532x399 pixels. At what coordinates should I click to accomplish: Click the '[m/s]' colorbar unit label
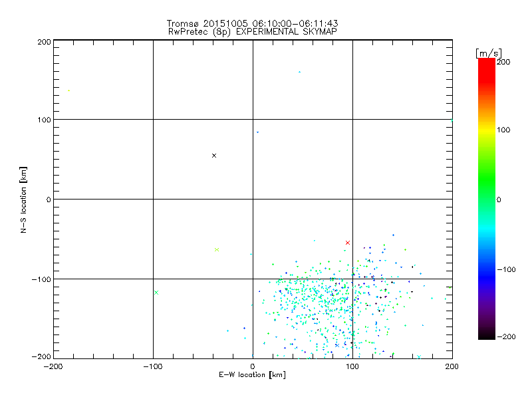(489, 53)
